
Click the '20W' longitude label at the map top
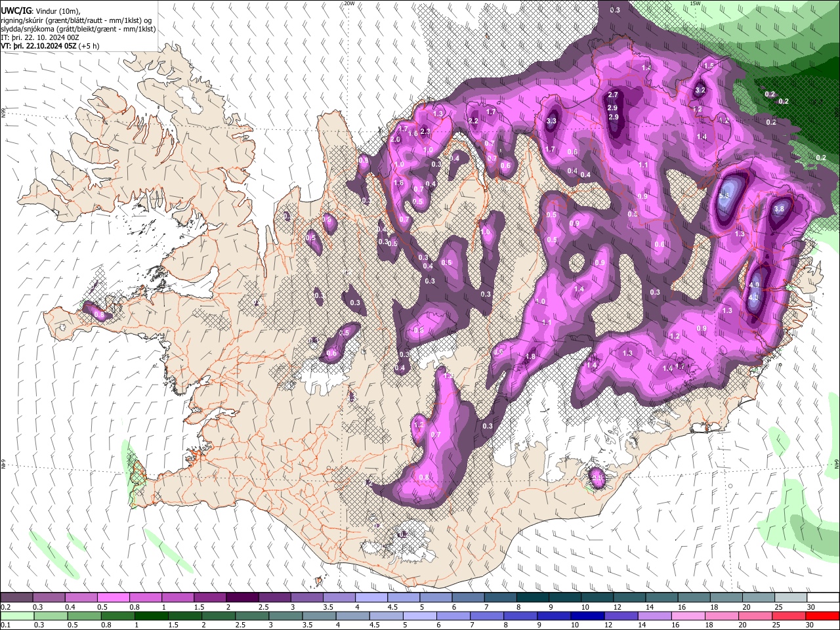(349, 3)
